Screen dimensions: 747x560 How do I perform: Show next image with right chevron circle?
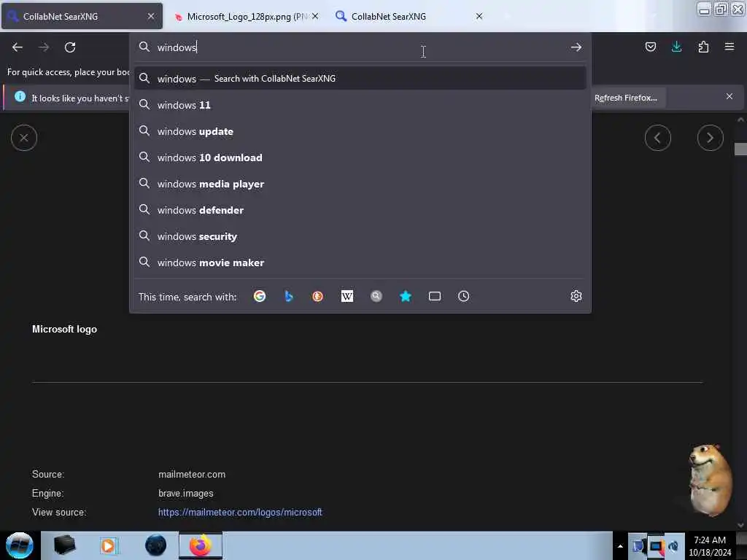(711, 138)
